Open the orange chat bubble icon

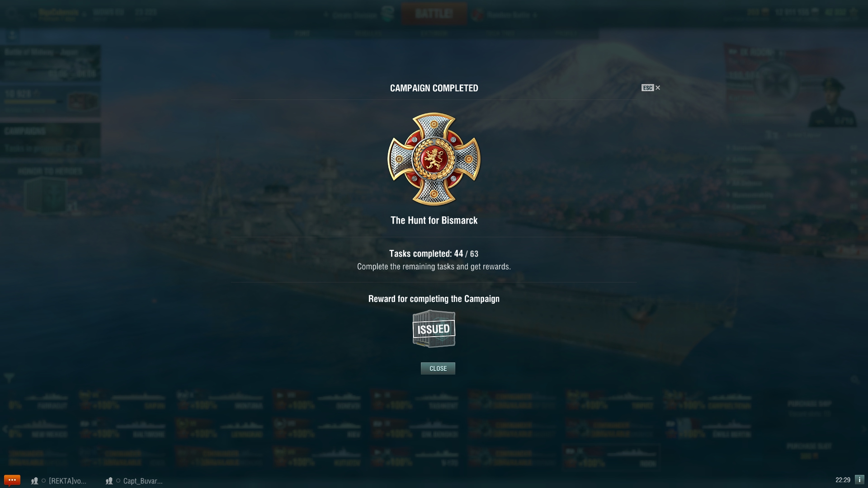coord(12,480)
